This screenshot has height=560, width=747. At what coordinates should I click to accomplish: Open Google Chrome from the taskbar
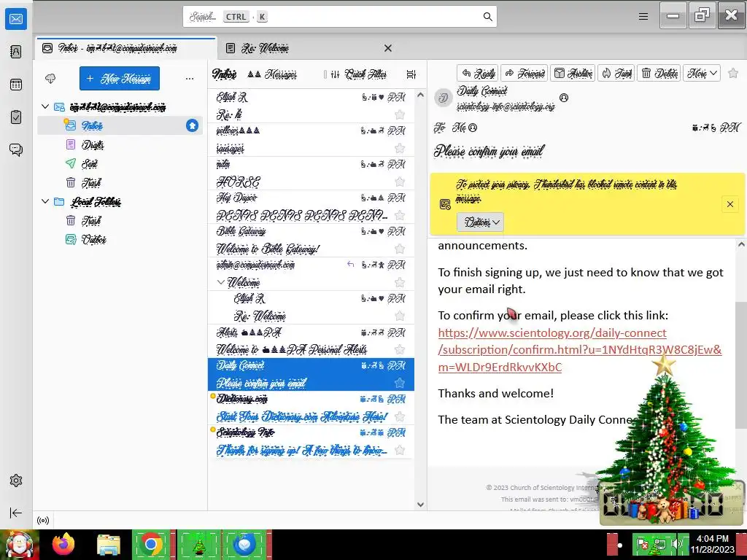[x=152, y=545]
